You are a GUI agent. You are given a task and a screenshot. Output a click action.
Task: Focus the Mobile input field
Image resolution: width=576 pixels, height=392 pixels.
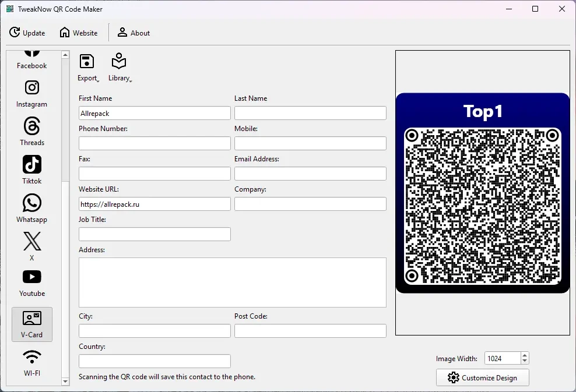[310, 143]
